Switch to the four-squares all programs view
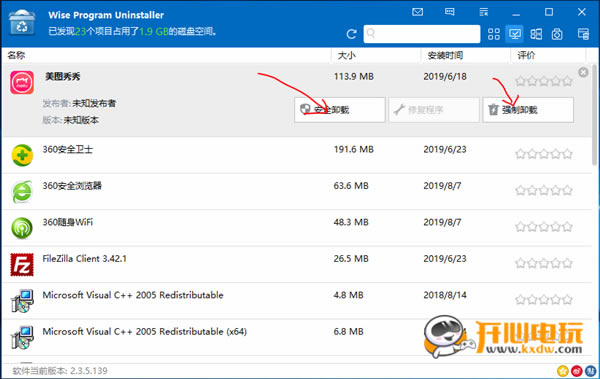 [x=494, y=34]
